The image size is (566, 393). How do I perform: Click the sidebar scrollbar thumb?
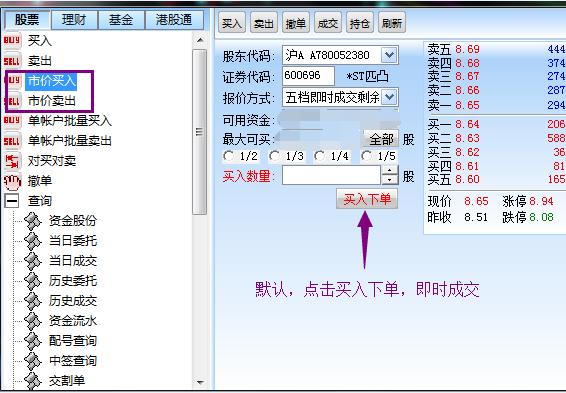[x=199, y=132]
